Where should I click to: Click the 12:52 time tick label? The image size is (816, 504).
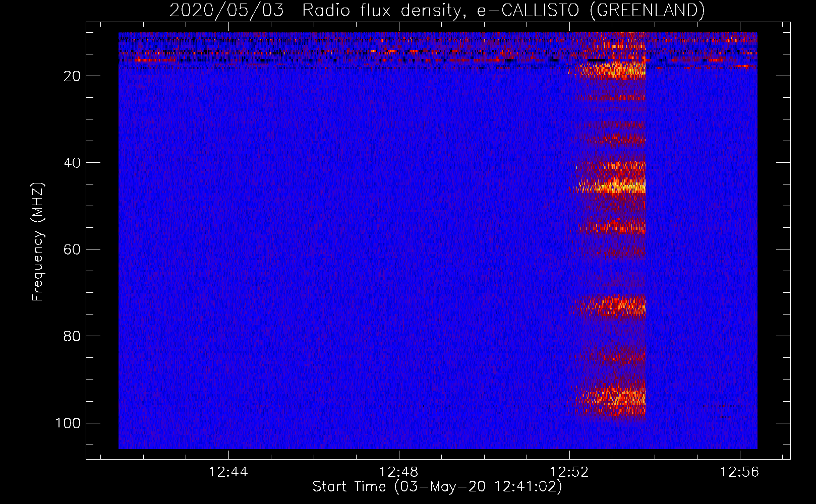pos(569,472)
